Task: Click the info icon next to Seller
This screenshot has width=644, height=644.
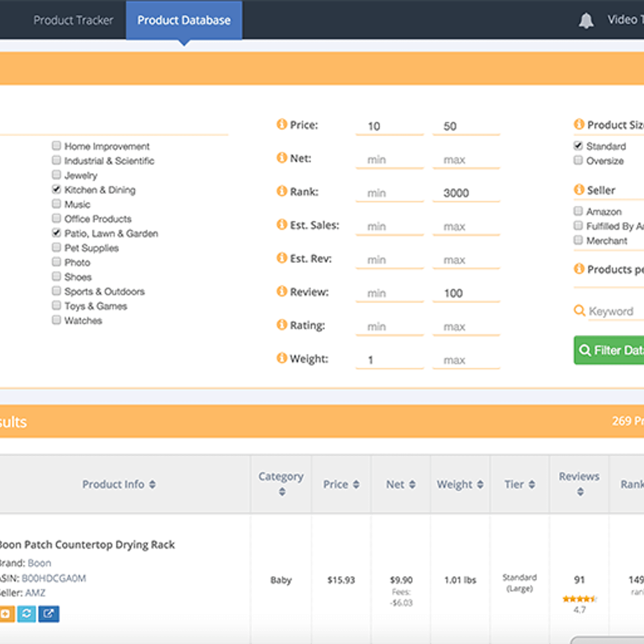Action: click(x=579, y=190)
